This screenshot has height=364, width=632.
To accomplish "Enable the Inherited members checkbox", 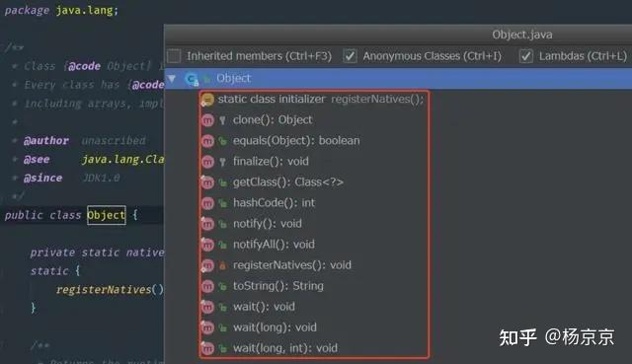I will click(x=174, y=56).
